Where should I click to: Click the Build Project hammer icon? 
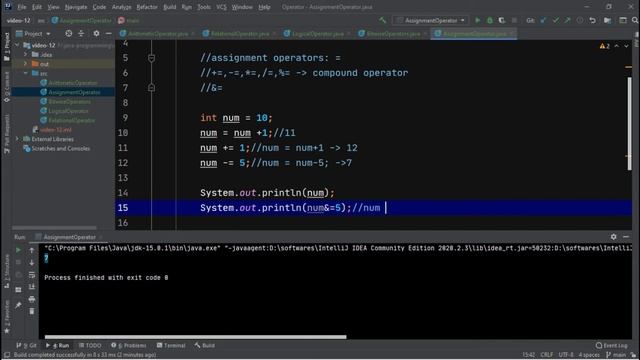pos(382,20)
